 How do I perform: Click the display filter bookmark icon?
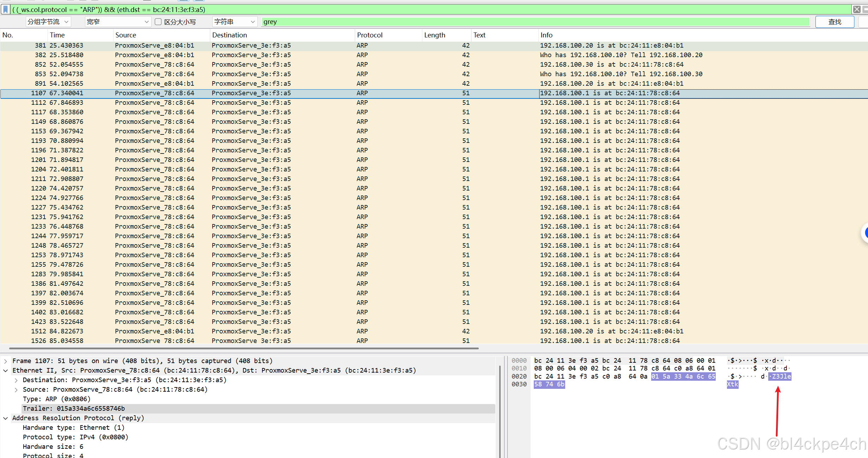[x=5, y=10]
